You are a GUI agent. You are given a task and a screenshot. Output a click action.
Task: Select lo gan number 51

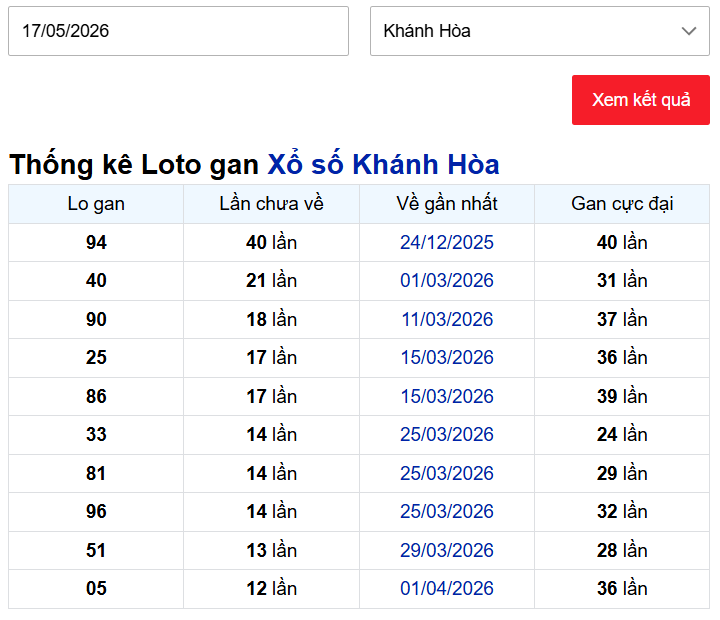96,551
